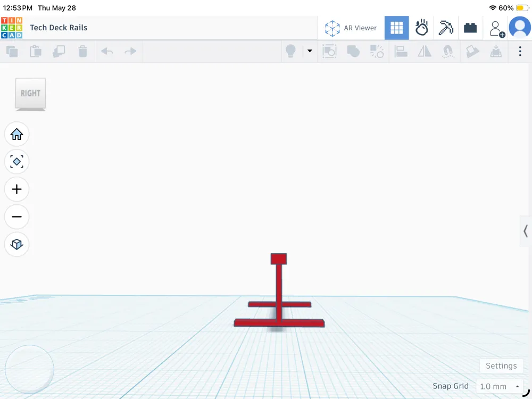532x399 pixels.
Task: Open the Sim Lab hand icon
Action: point(421,28)
